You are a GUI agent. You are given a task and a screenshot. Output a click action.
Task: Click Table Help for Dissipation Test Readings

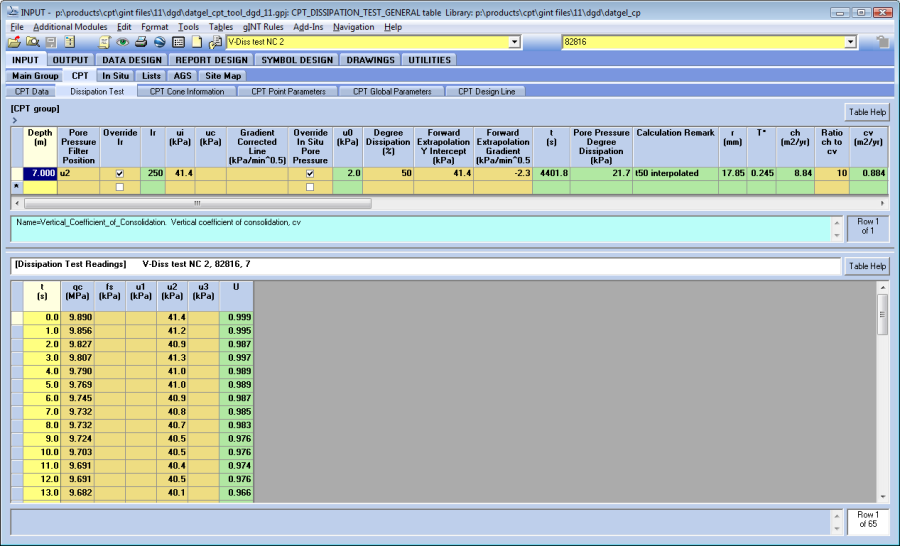pyautogui.click(x=866, y=266)
